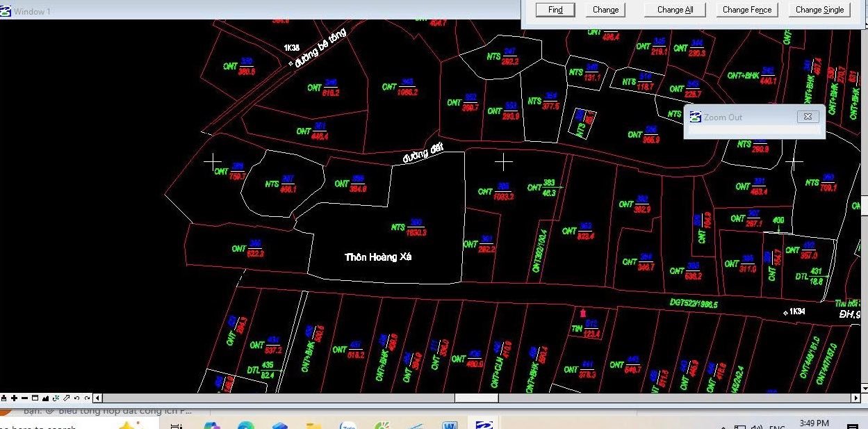Click the Window 1 title bar icon
Viewport: 868px width, 429px height.
tap(6, 11)
